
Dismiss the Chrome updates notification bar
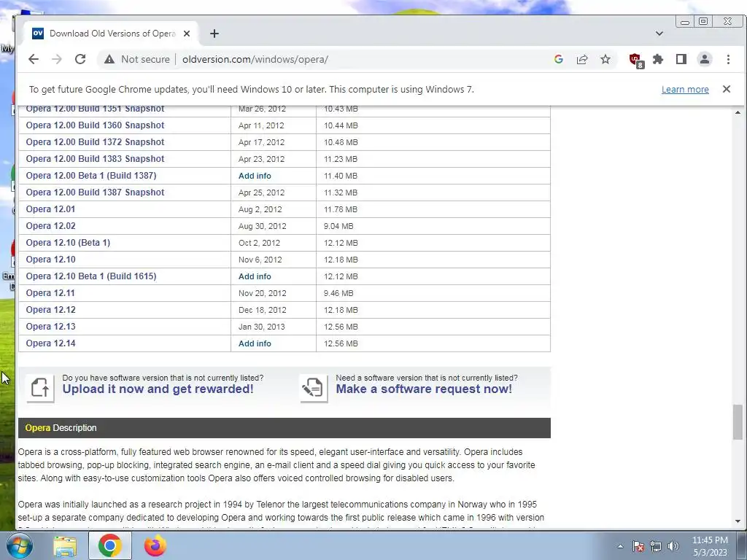pos(727,89)
